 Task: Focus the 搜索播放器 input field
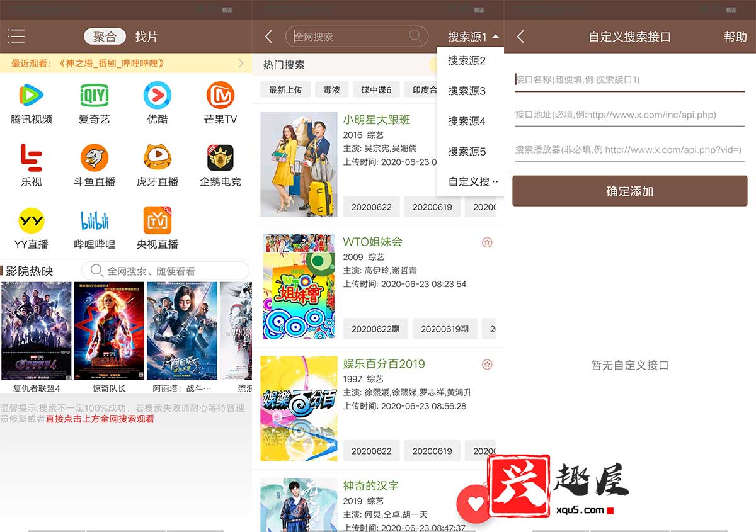coord(630,150)
